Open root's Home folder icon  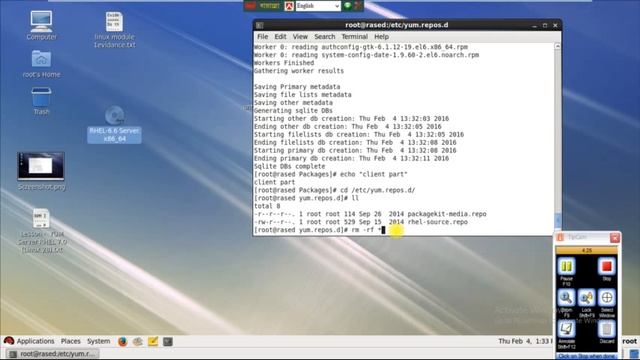(x=41, y=60)
